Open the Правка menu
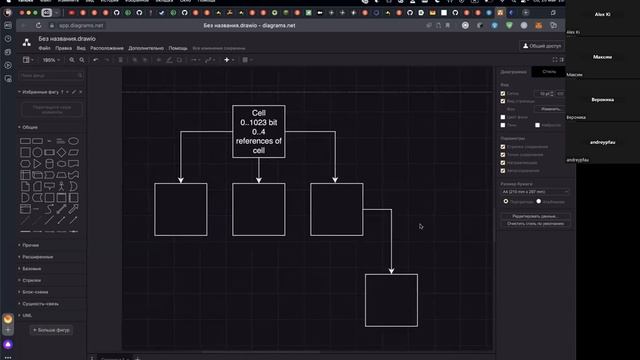The width and height of the screenshot is (640, 360). tap(63, 48)
